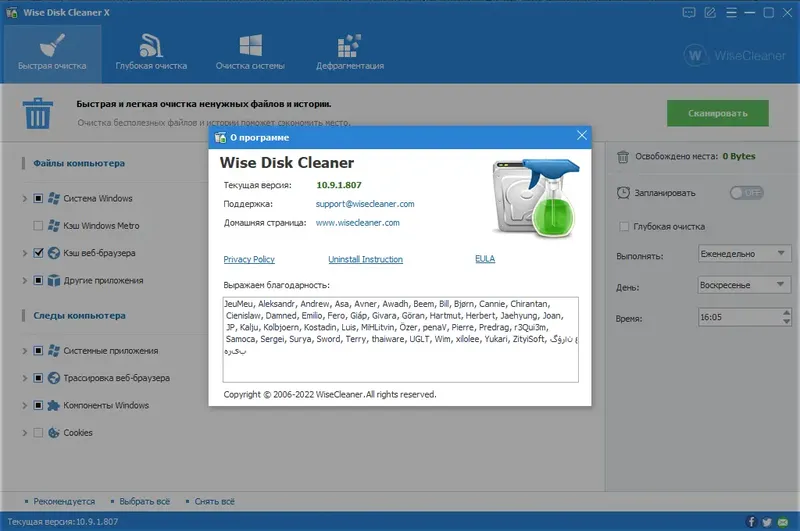
Task: Toggle the Системные приложения checkbox
Action: [x=38, y=351]
